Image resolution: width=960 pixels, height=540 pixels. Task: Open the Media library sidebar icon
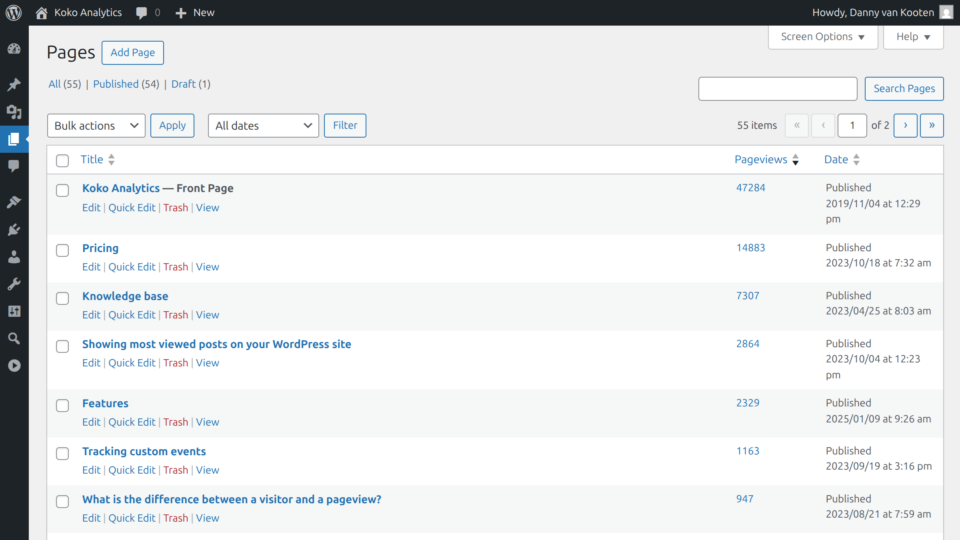pyautogui.click(x=13, y=111)
